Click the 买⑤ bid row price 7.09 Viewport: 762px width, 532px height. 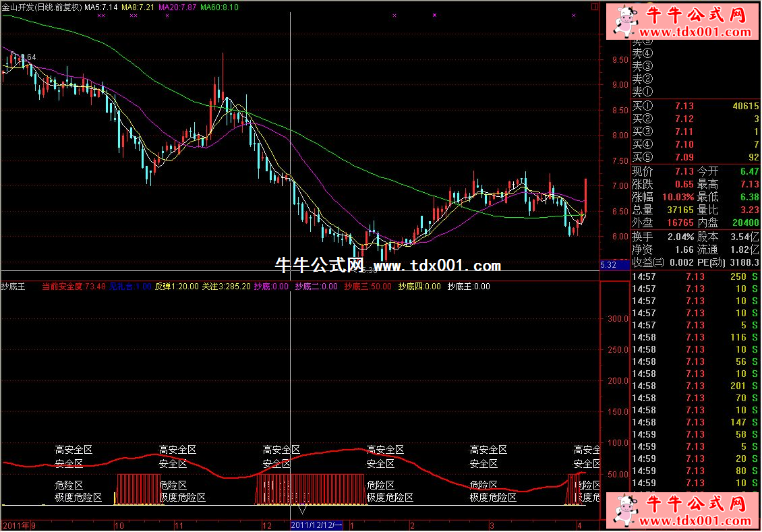[x=684, y=157]
